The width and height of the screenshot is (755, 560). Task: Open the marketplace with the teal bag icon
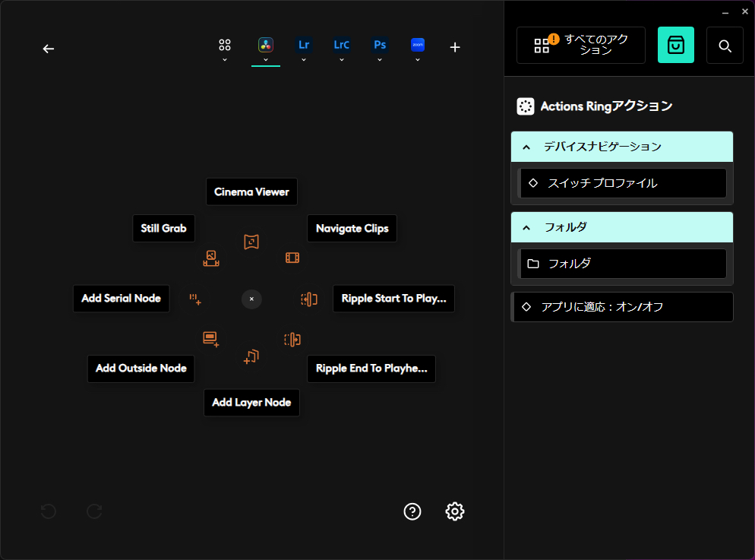[x=675, y=45]
